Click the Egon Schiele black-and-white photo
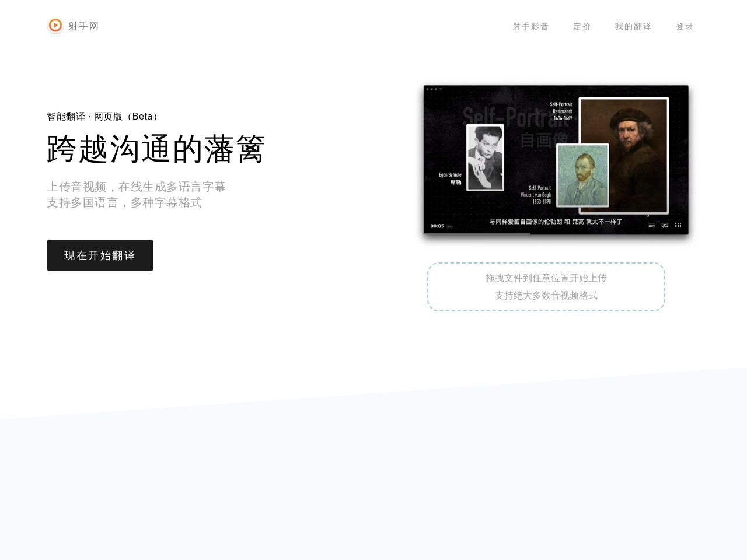 click(485, 157)
